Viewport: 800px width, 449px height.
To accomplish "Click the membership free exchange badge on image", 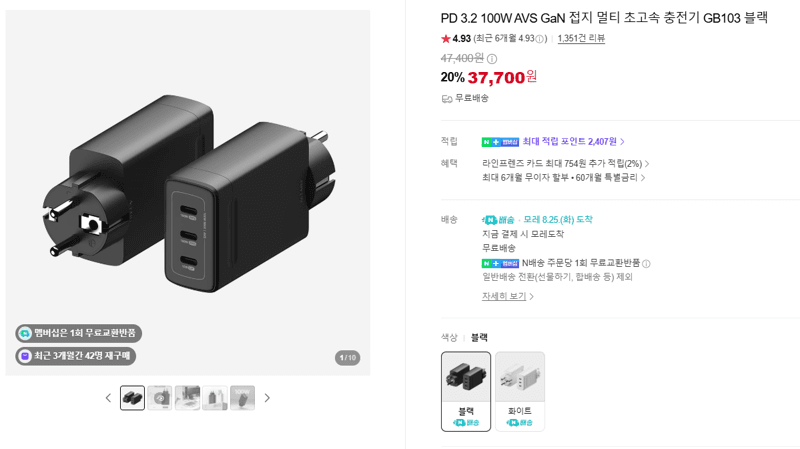I will click(x=79, y=333).
